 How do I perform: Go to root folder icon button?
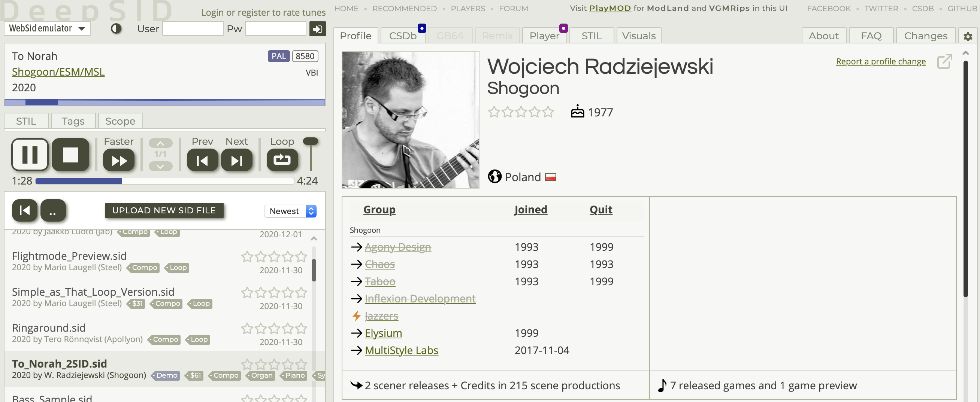click(25, 210)
